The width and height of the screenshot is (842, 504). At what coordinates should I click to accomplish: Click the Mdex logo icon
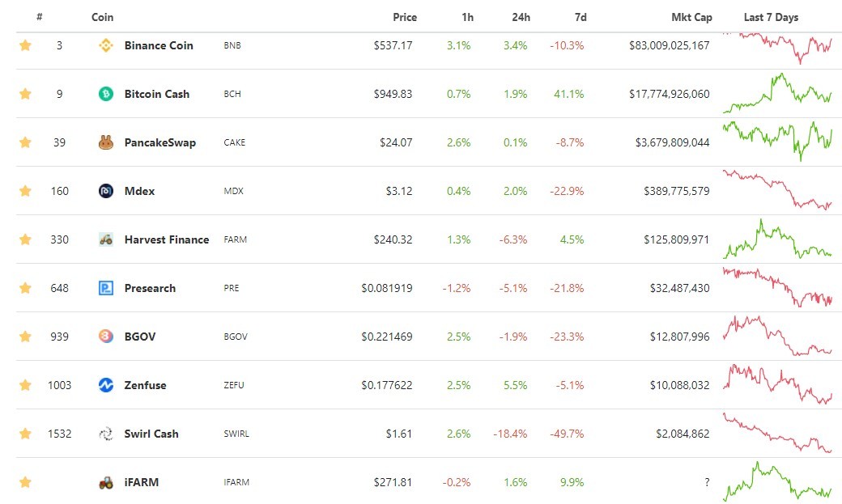(x=106, y=191)
